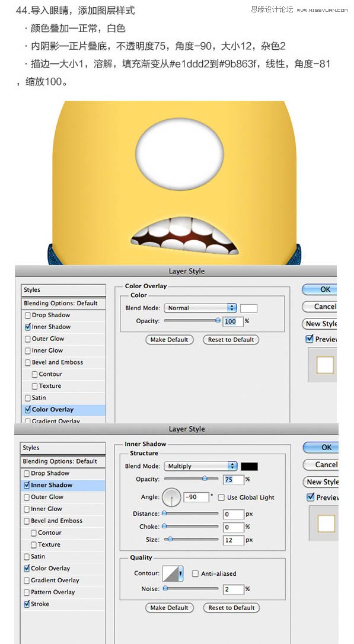Screen dimensions: 354x644
Task: Toggle Preview checkbox in Color Overlay dialog
Action: coord(310,339)
